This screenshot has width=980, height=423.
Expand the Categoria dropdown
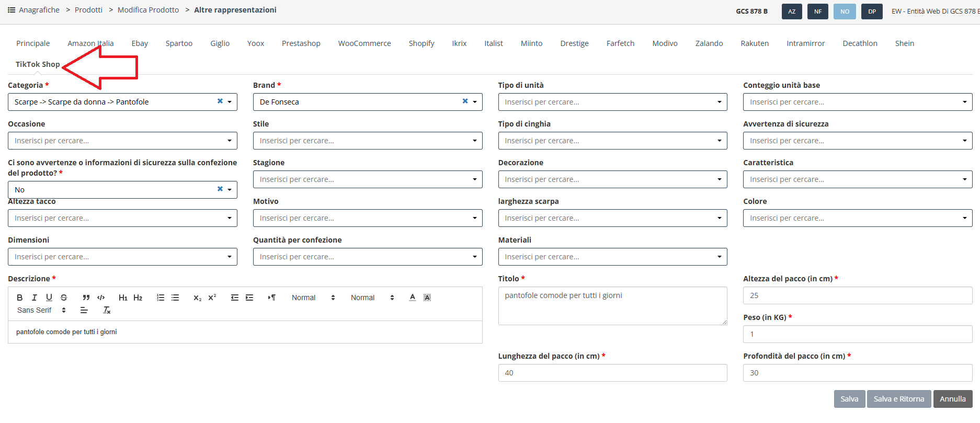(x=230, y=102)
